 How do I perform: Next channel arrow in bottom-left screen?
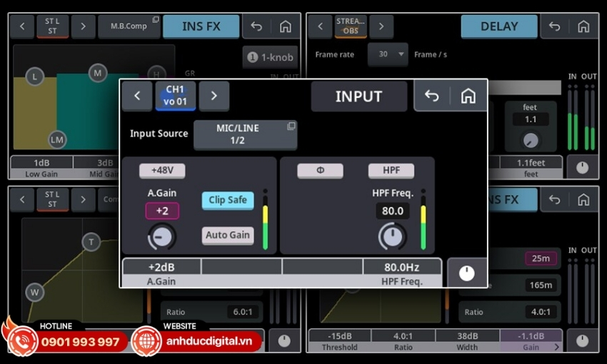84,200
